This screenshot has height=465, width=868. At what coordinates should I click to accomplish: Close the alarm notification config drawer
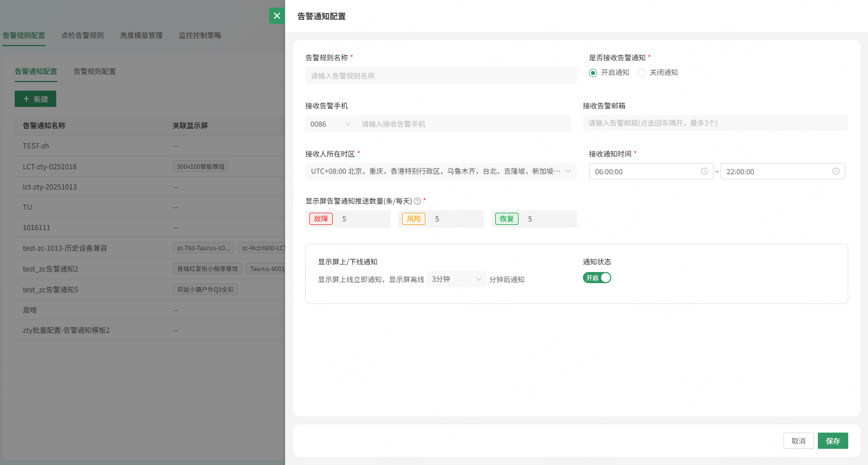pos(277,16)
